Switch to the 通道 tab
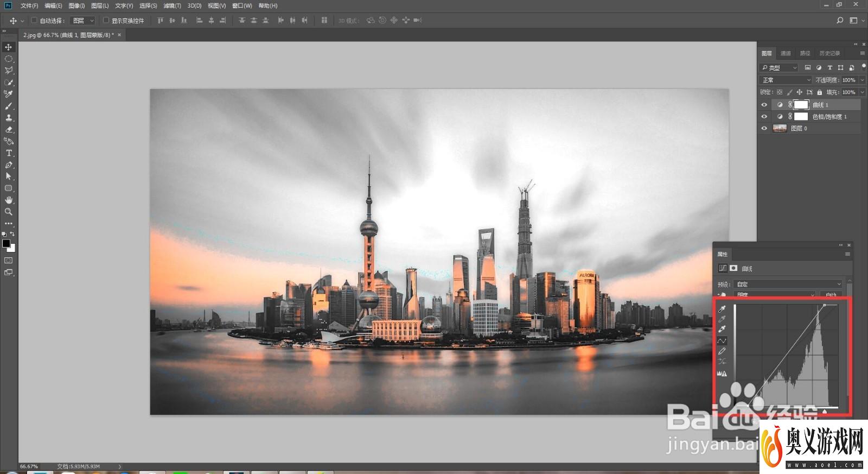Viewport: 868px width, 474px height. 786,53
